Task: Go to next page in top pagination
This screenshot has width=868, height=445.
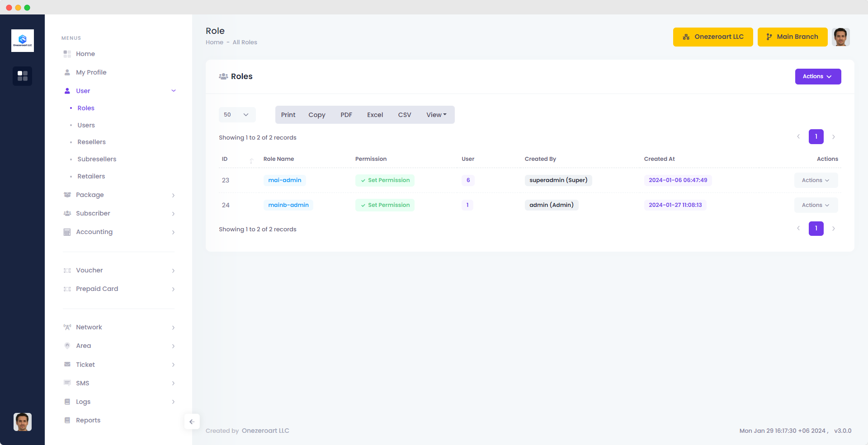Action: pyautogui.click(x=833, y=136)
